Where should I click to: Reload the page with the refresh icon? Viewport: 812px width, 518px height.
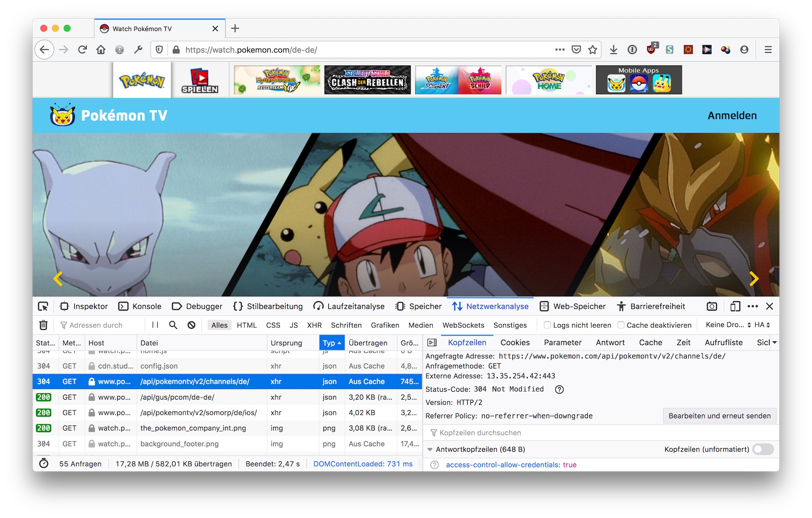point(82,50)
